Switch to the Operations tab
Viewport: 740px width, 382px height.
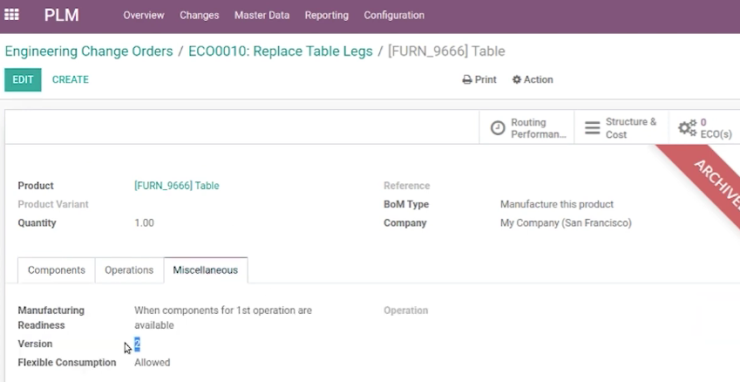pos(129,270)
